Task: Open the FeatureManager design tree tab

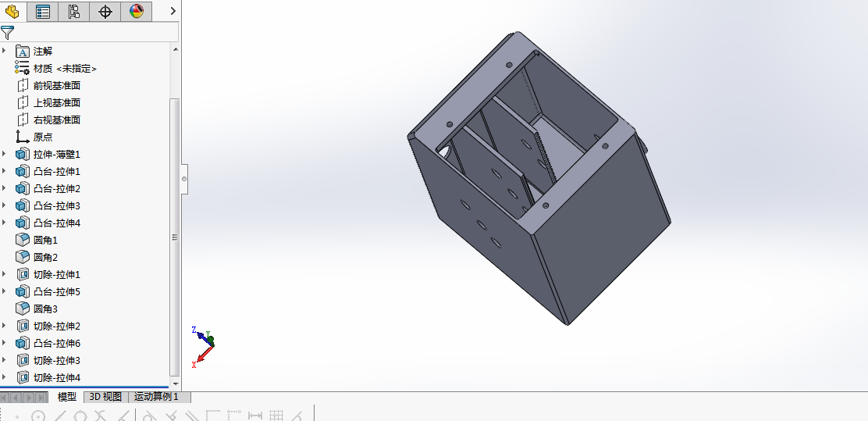Action: 12,10
